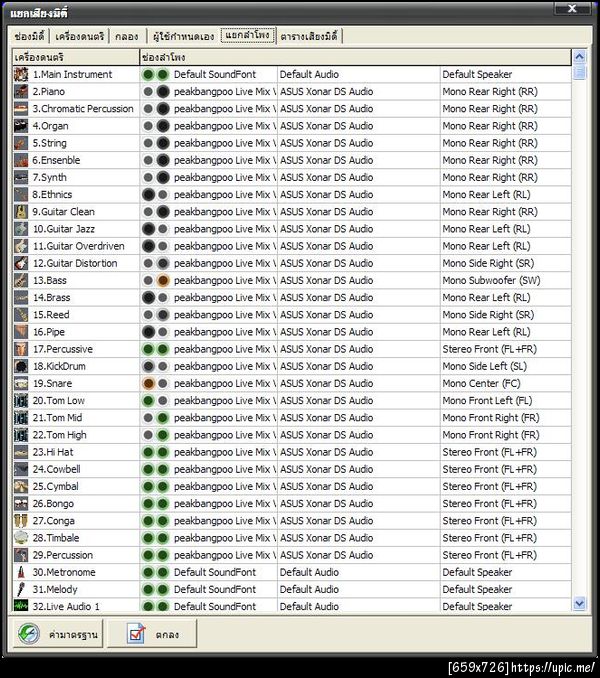Image resolution: width=600 pixels, height=678 pixels.
Task: Open the ผู้ใช้กำหนดเอง tab
Action: tap(184, 36)
